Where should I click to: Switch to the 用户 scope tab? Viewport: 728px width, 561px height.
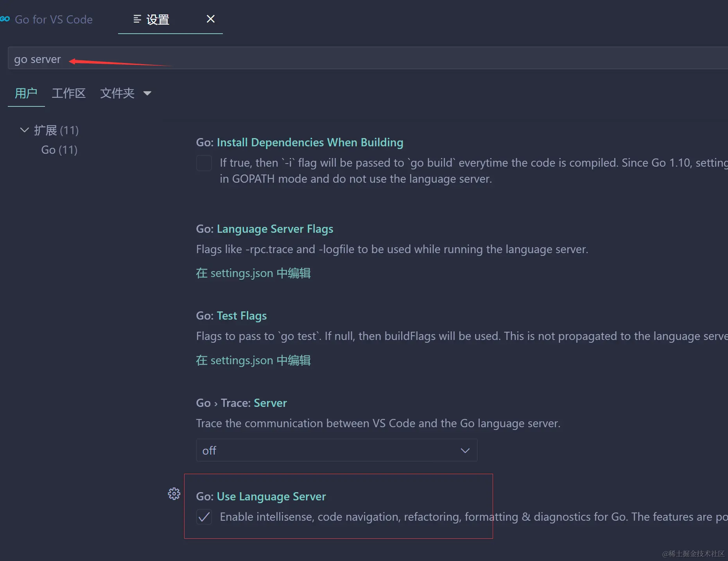point(26,93)
